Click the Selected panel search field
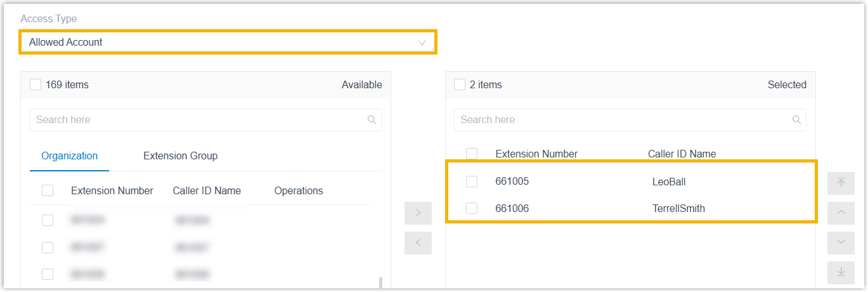Image resolution: width=868 pixels, height=292 pixels. 621,120
